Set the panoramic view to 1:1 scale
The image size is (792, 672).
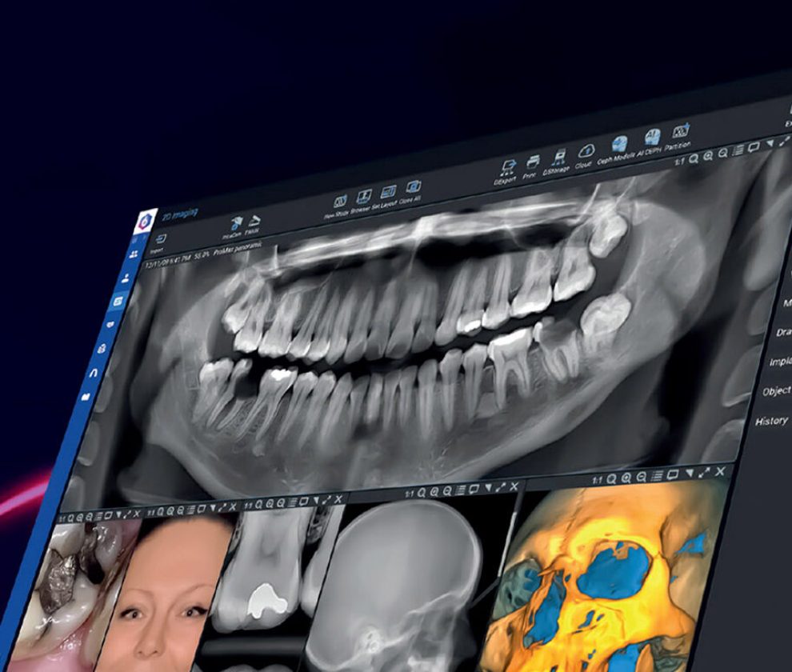680,161
